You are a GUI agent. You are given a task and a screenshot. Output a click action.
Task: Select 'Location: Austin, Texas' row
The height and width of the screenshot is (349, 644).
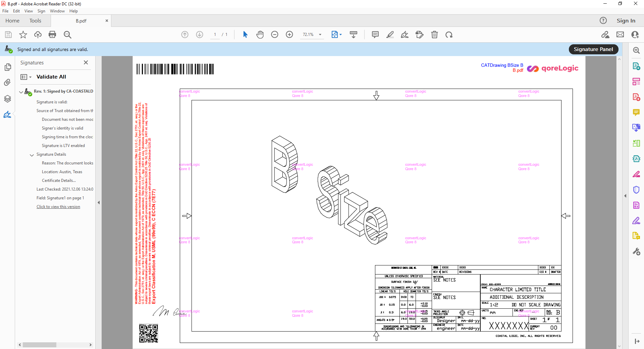pos(62,172)
